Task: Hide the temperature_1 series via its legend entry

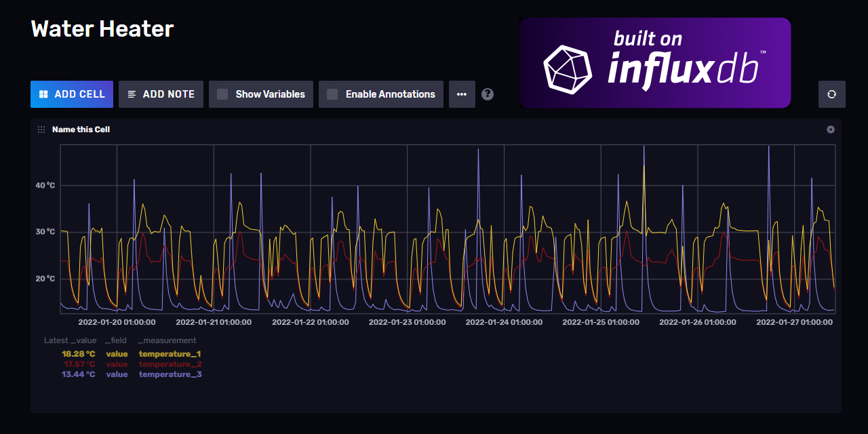Action: tap(170, 353)
